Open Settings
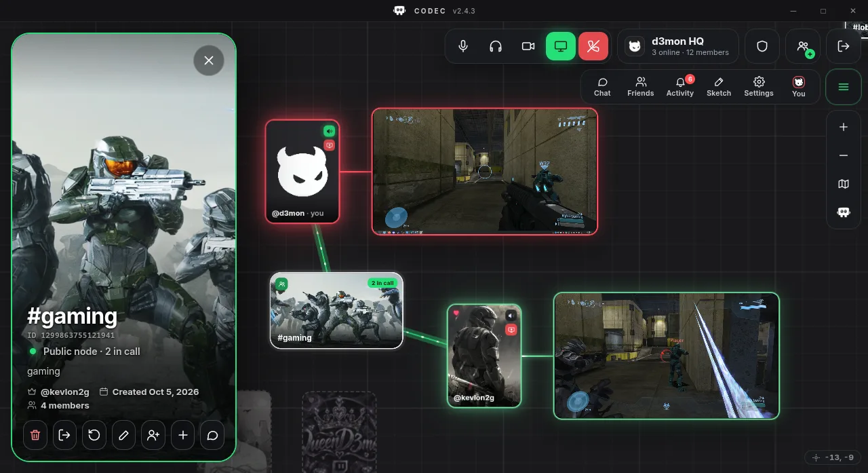This screenshot has height=473, width=868. (x=759, y=87)
